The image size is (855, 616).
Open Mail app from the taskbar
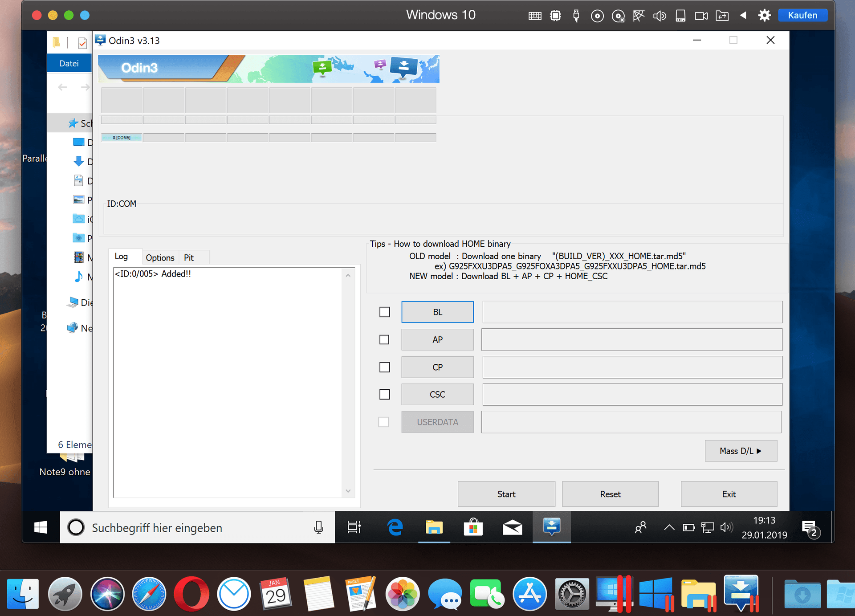point(513,527)
